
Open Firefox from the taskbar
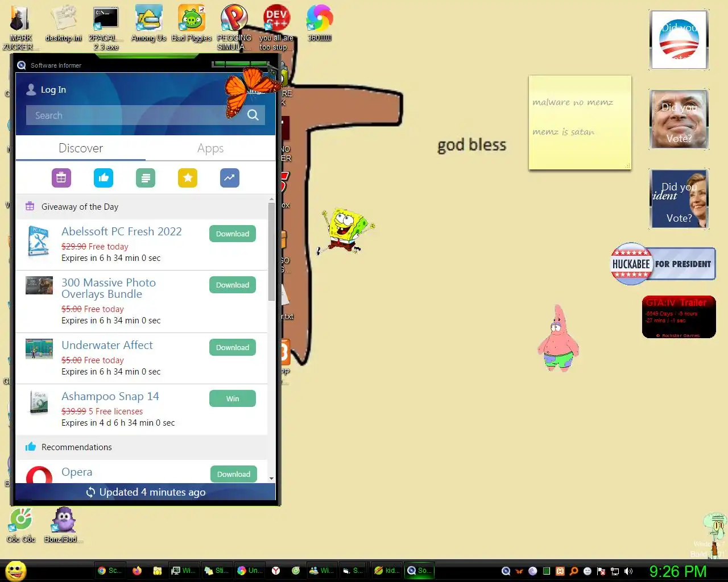[x=137, y=571]
